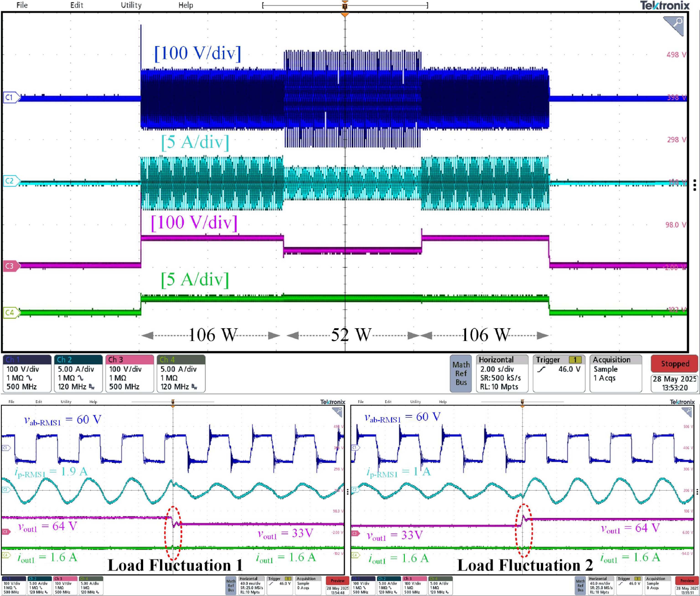This screenshot has width=700, height=596.
Task: Open the File menu
Action: click(22, 5)
